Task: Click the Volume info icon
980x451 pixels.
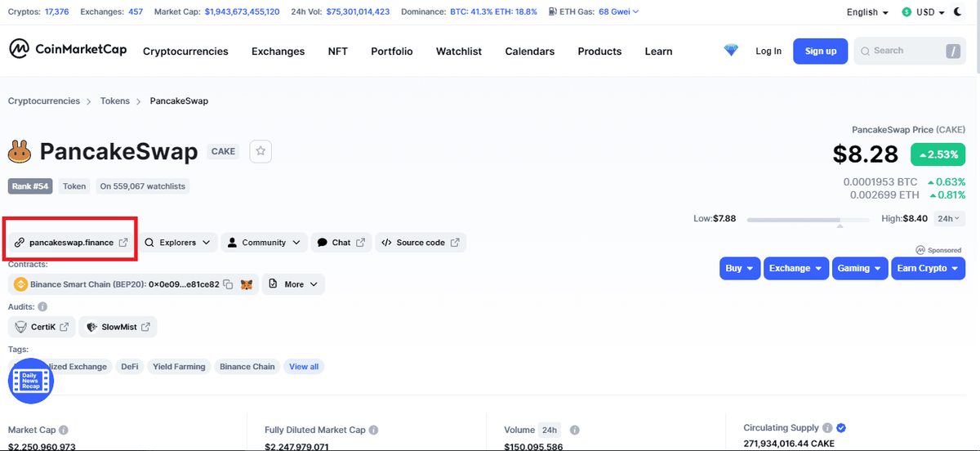Action: [x=574, y=430]
